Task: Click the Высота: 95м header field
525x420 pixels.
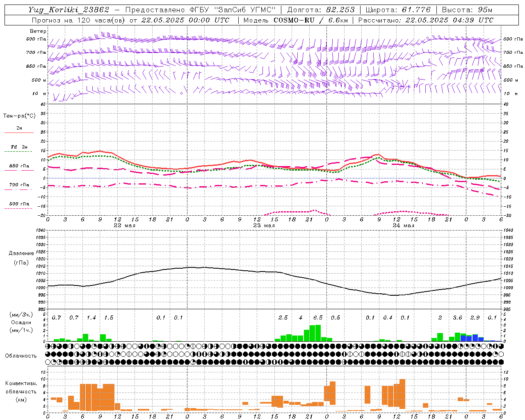Action: click(467, 10)
